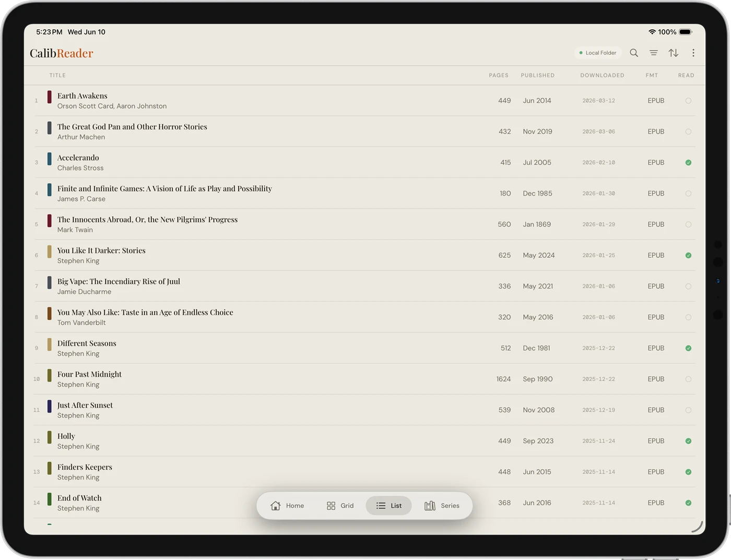Mark The Innocents Abroad as read
This screenshot has height=560, width=731.
tap(688, 224)
